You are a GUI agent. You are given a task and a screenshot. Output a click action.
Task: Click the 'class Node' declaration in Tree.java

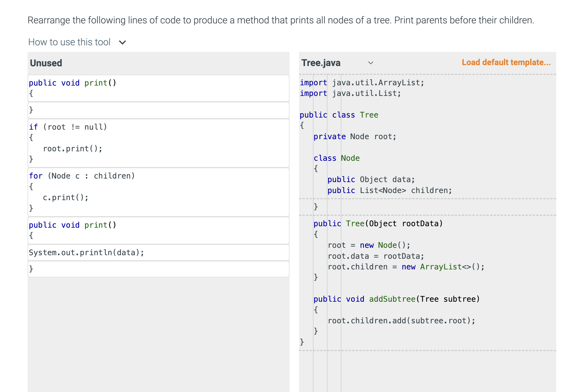(336, 158)
